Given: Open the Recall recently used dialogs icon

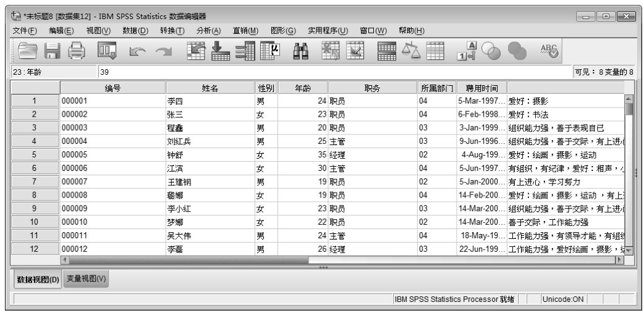Looking at the screenshot, I should click(x=107, y=51).
